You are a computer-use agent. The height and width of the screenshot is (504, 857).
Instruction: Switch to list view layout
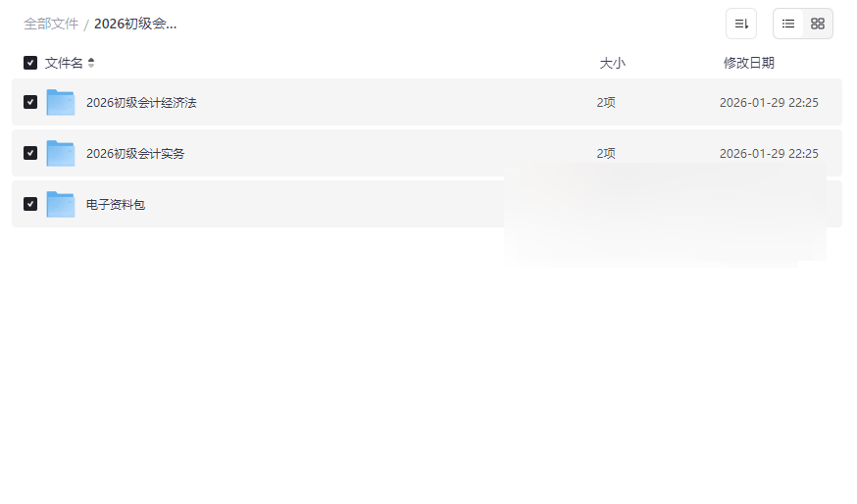coord(788,24)
